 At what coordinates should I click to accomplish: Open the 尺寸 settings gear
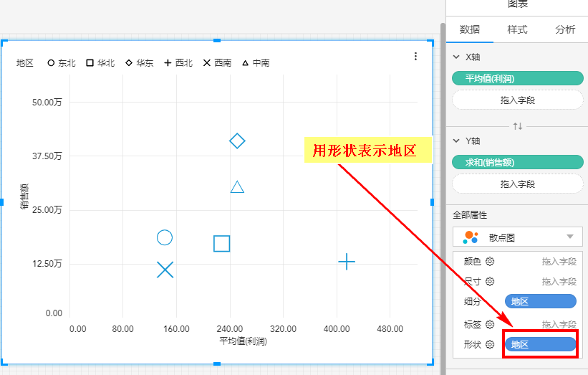point(490,282)
